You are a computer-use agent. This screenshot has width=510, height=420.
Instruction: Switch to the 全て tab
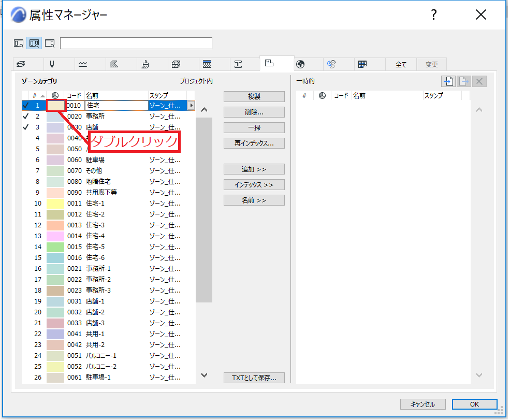click(401, 64)
